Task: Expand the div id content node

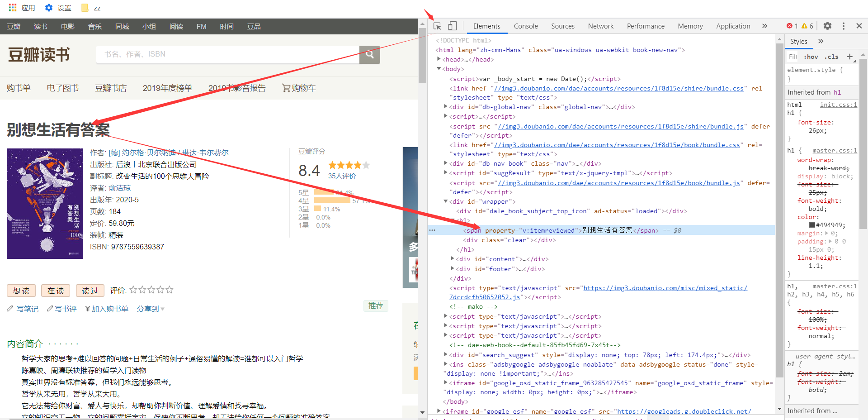Action: tap(452, 258)
